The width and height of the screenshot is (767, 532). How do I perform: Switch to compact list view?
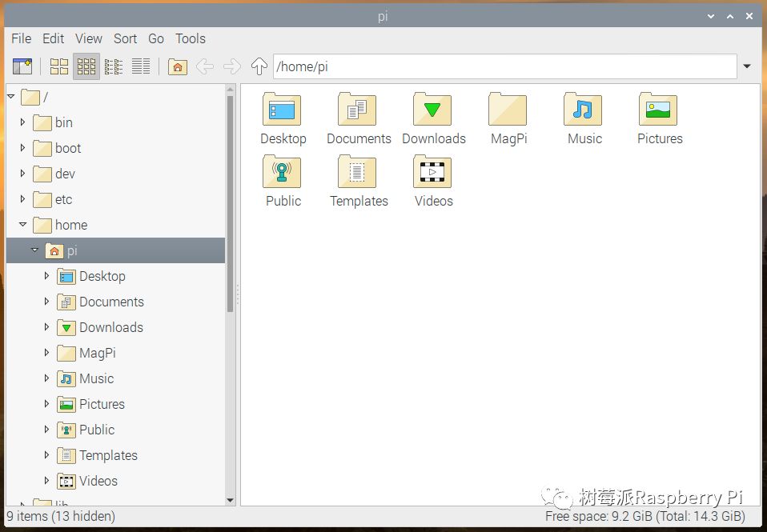[114, 66]
